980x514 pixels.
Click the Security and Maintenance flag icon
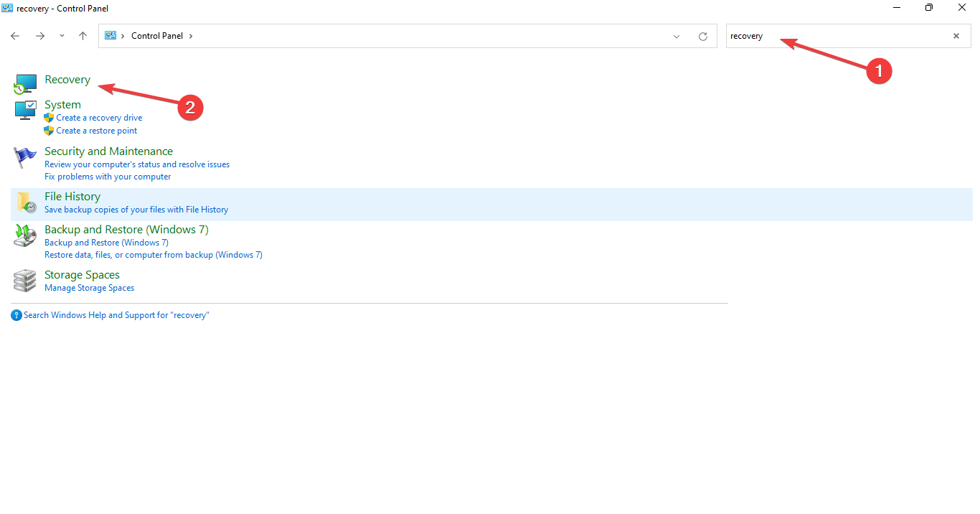[x=25, y=157]
